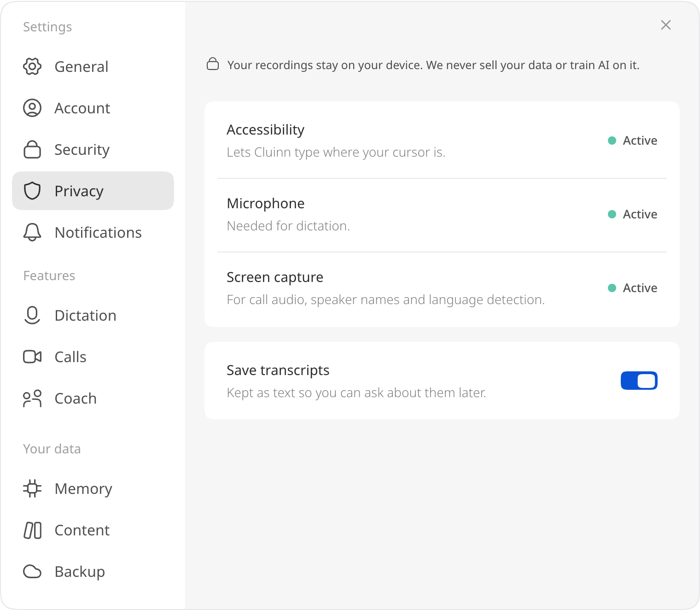Open Dictation feature settings
This screenshot has height=610, width=700.
(x=93, y=316)
